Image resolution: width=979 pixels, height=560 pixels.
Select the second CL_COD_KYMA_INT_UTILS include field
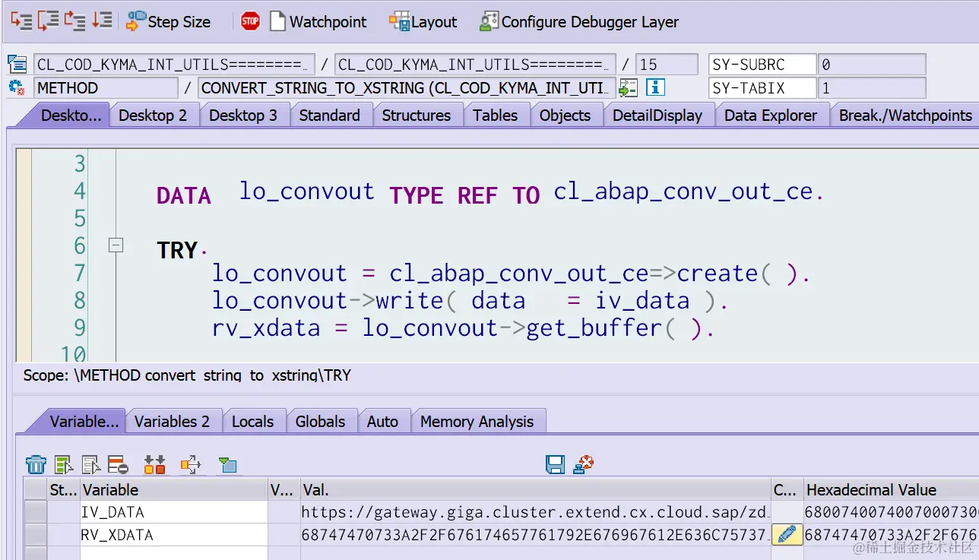pyautogui.click(x=476, y=65)
